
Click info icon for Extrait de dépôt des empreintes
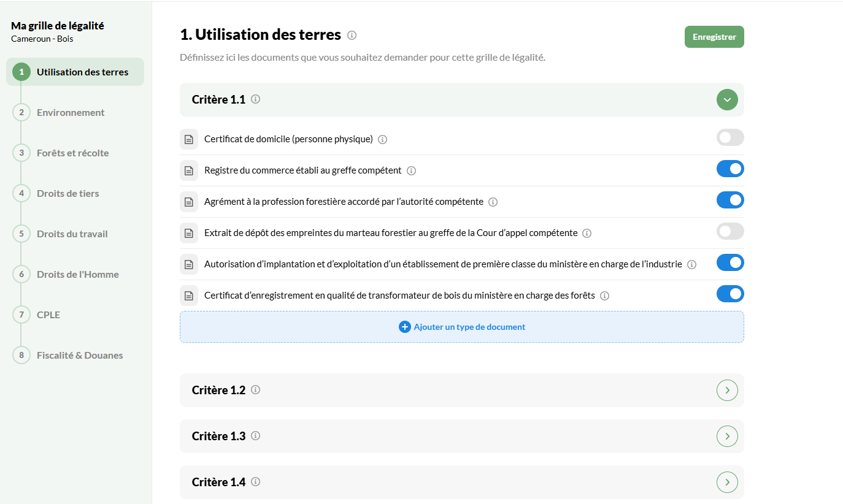[587, 234]
